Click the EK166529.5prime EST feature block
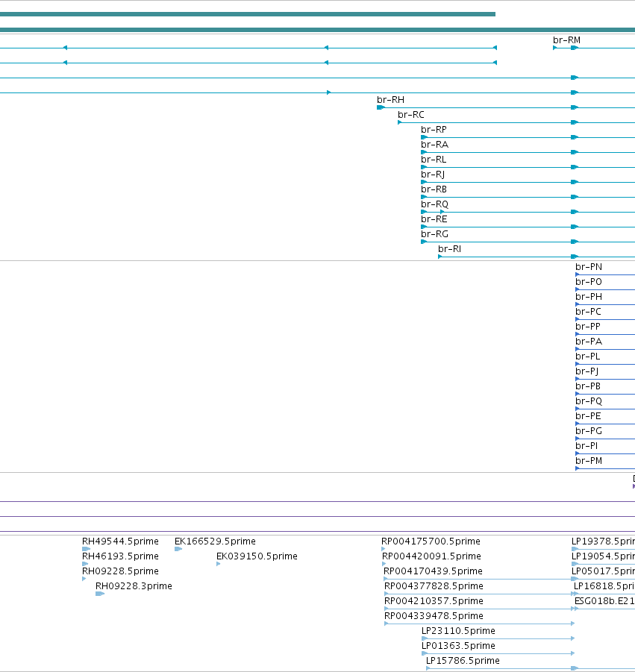The image size is (635, 672). pyautogui.click(x=178, y=549)
